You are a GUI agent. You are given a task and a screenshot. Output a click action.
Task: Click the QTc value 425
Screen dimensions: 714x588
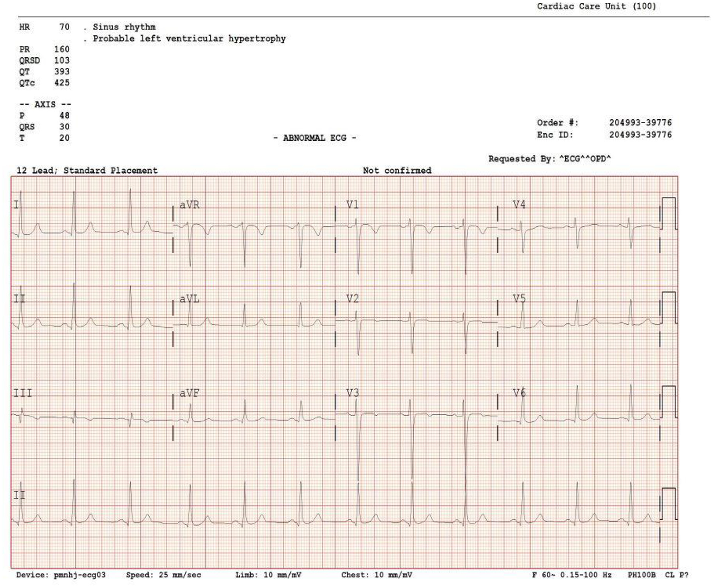coord(62,83)
